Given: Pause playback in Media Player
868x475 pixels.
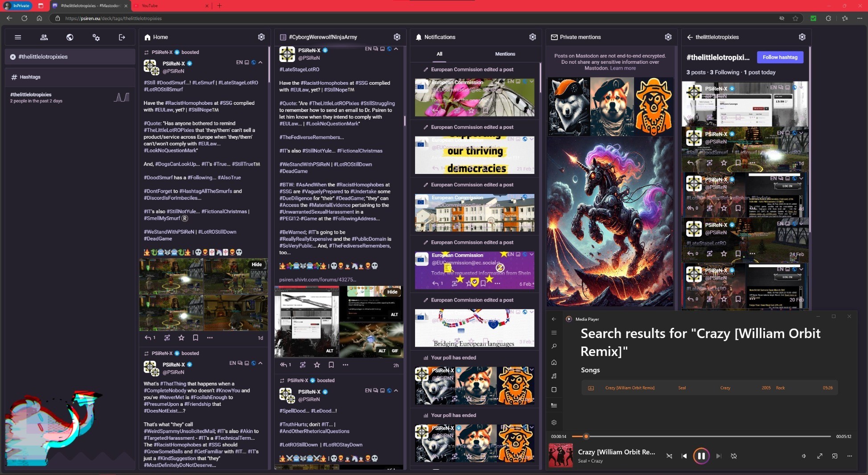Looking at the screenshot, I should pos(701,456).
